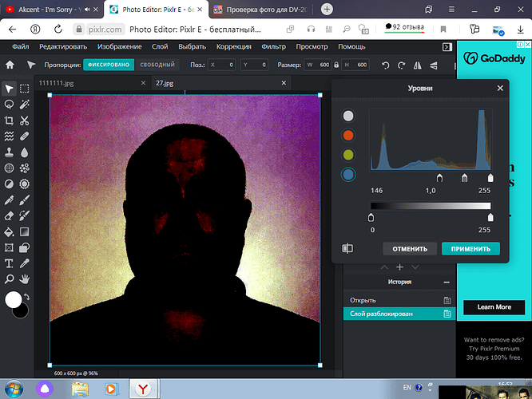
Task: Select the Открыть history entry
Action: [x=399, y=300]
